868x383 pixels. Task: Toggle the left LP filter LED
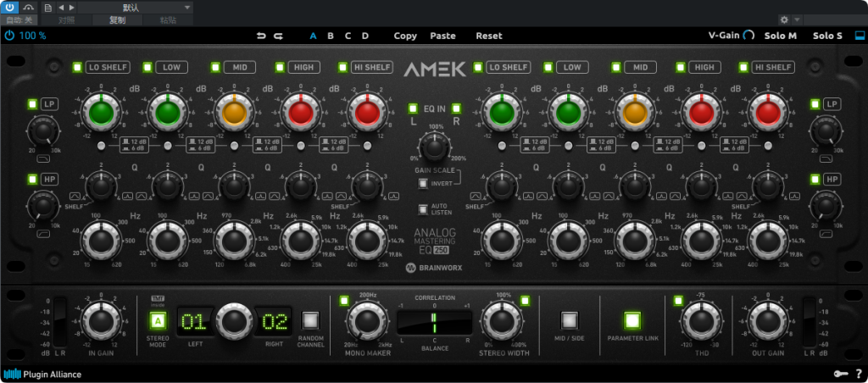click(x=33, y=104)
